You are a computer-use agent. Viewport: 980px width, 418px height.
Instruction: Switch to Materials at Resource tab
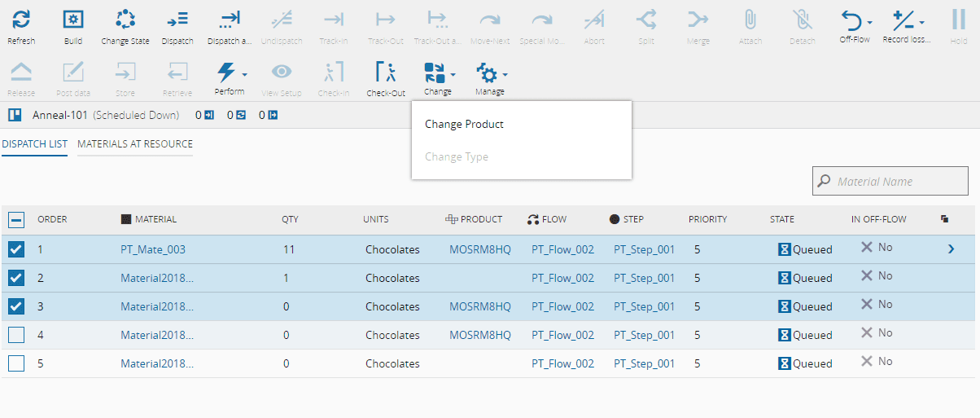[x=135, y=144]
